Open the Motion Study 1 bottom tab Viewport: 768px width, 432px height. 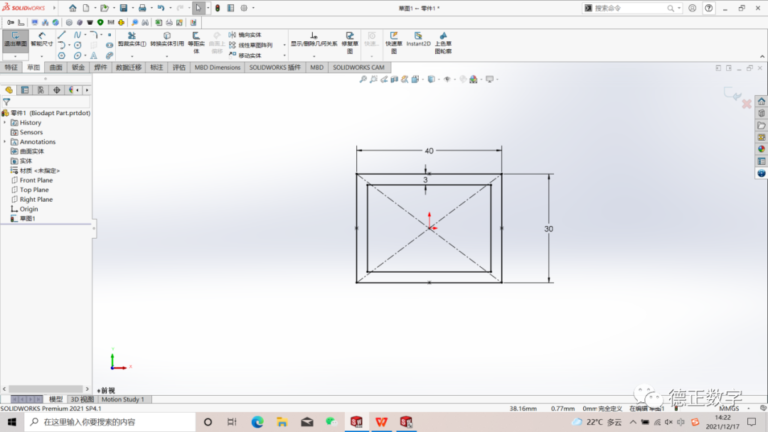pyautogui.click(x=123, y=399)
